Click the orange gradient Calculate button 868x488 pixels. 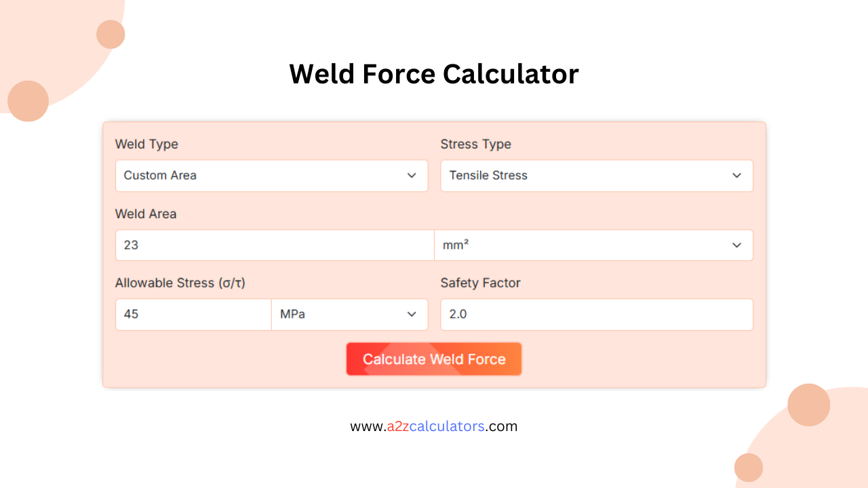434,359
